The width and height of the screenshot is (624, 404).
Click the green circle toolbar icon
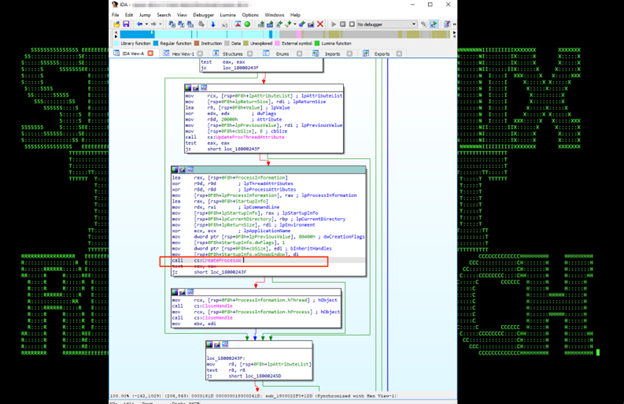point(248,24)
